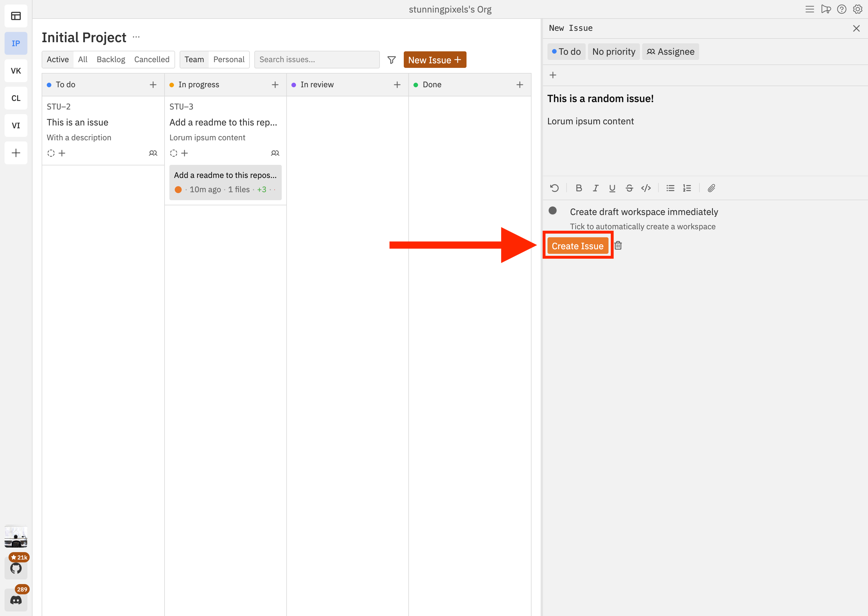This screenshot has width=868, height=616.
Task: Switch to the Backlog tab
Action: point(111,59)
